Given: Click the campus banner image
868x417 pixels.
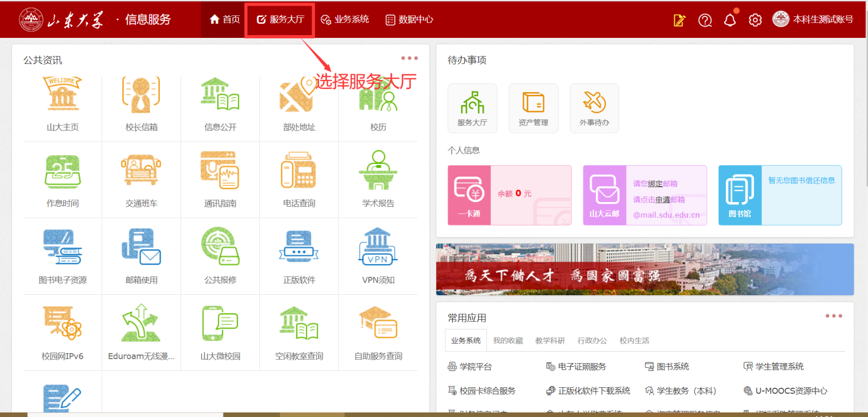Looking at the screenshot, I should 645,269.
